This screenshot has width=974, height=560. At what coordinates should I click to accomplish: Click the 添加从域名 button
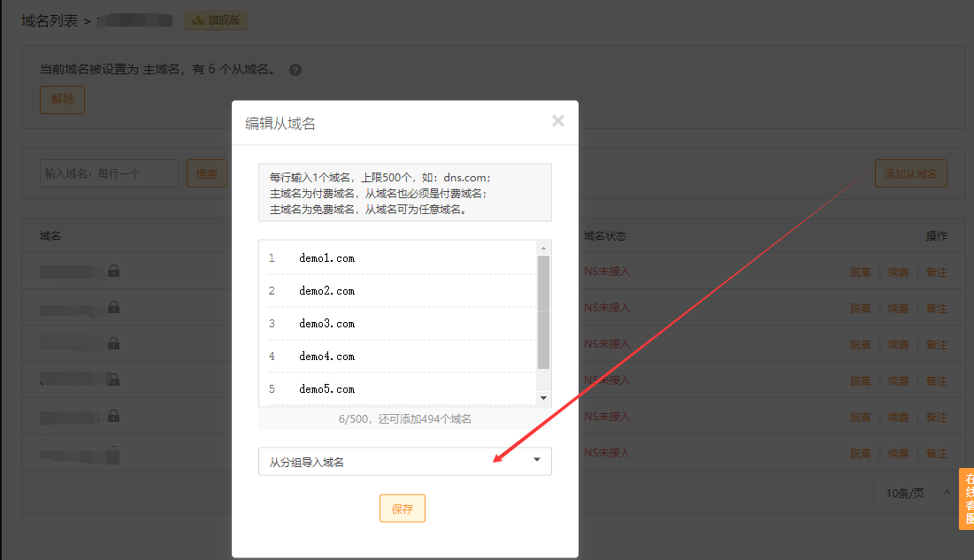(910, 174)
